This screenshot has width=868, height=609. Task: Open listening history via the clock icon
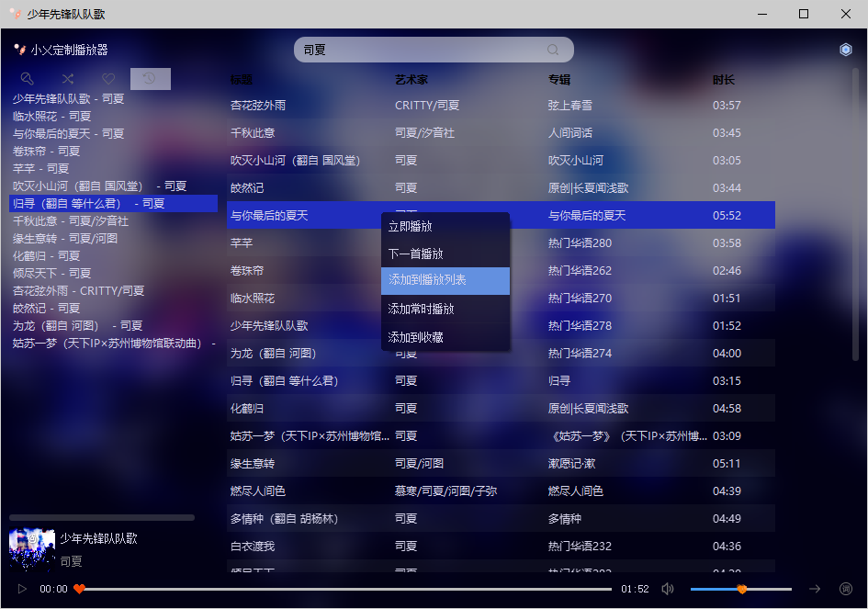click(150, 79)
